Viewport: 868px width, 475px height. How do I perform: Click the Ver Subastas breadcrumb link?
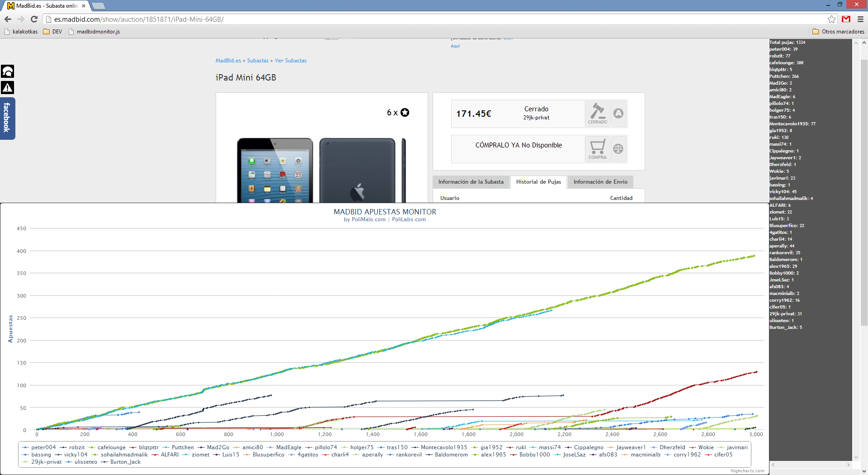coord(291,61)
